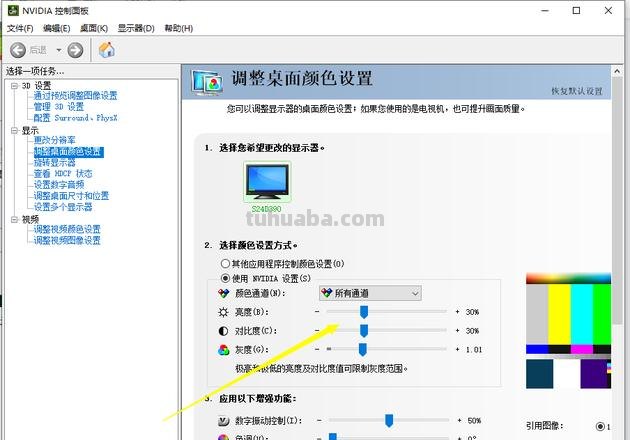Click the 50% digital vibrance value
The width and height of the screenshot is (630, 440).
tap(475, 421)
